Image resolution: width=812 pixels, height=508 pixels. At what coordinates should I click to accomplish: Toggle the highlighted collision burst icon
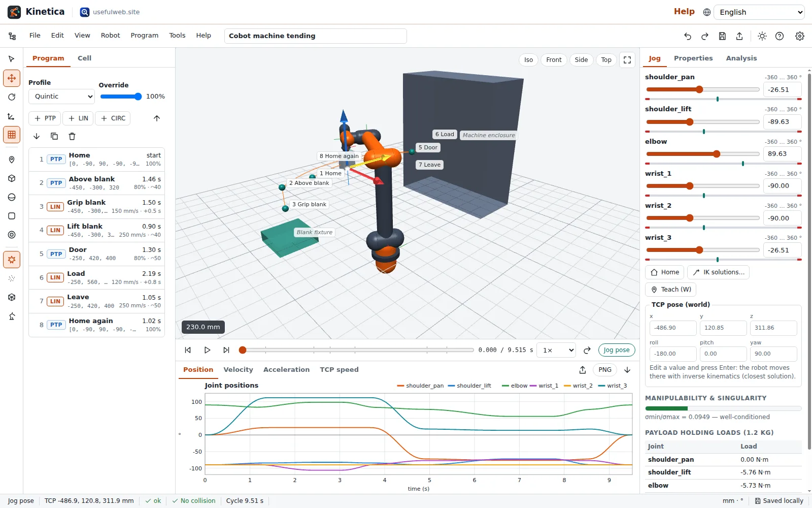(12, 260)
